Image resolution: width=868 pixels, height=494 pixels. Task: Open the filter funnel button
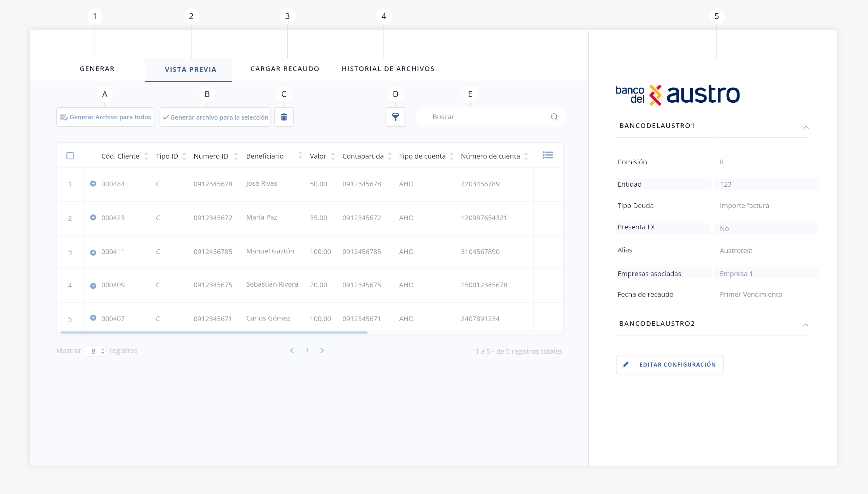395,117
